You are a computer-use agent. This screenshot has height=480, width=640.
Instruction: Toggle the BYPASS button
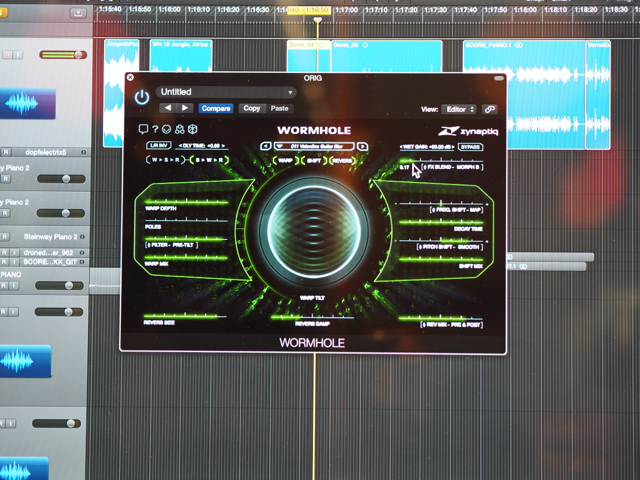click(x=470, y=147)
